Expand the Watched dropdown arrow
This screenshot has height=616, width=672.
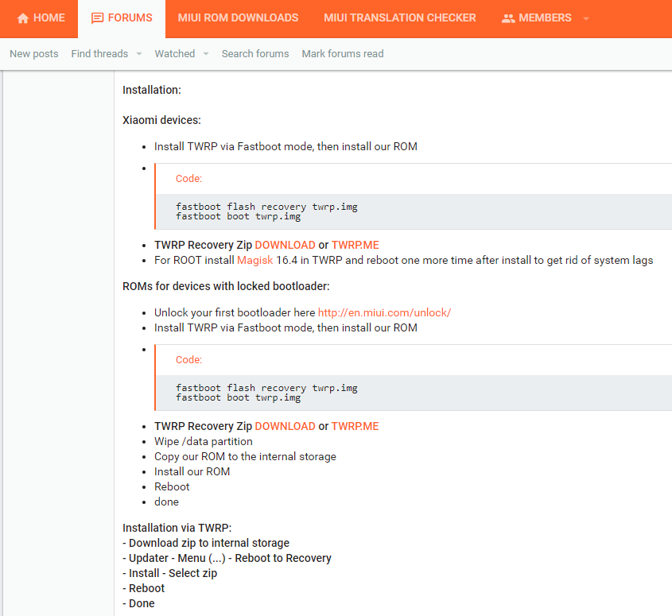tap(206, 54)
